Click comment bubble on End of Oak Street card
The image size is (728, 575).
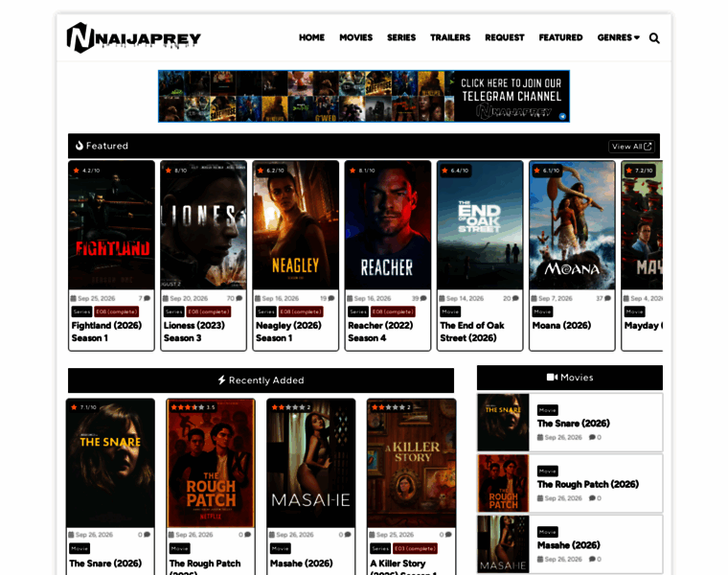click(515, 298)
